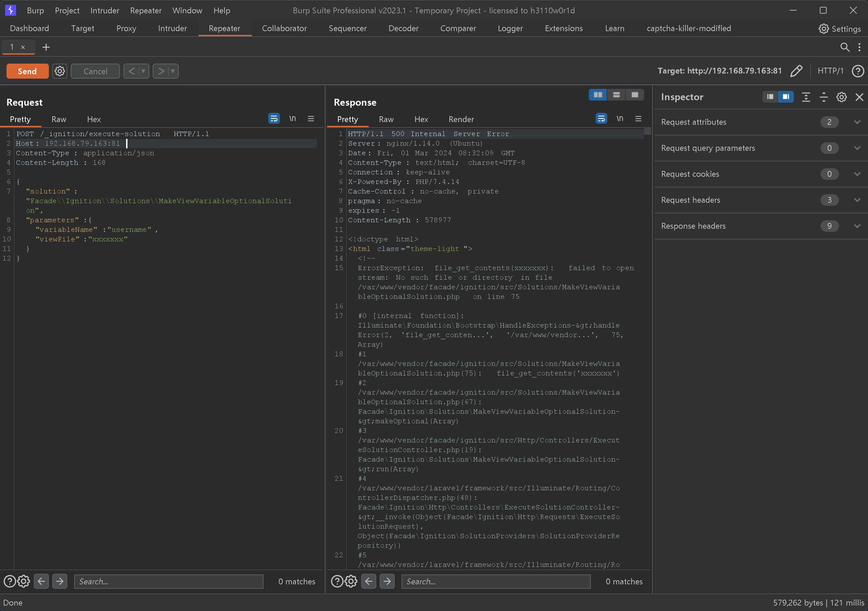Open Inspector settings gear icon
868x611 pixels.
[841, 97]
